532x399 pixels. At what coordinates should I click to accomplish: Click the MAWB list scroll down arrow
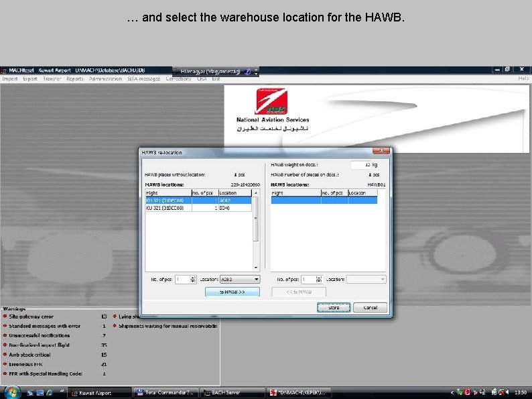coord(256,268)
